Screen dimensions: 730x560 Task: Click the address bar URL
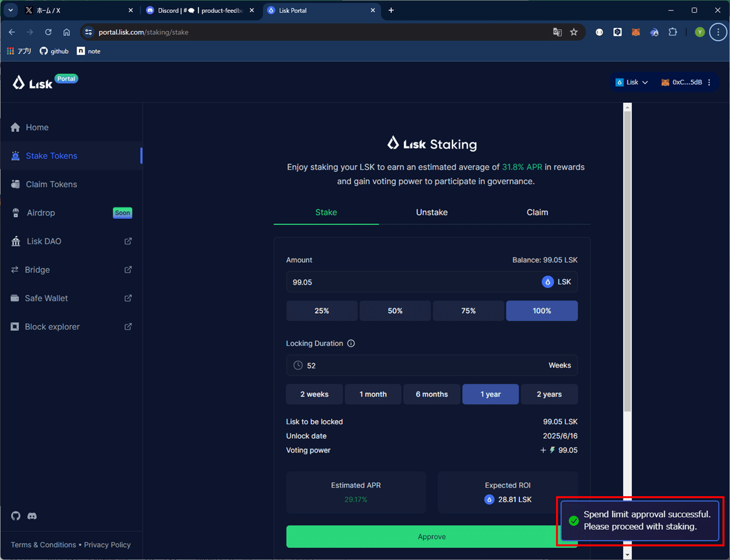[x=144, y=32]
